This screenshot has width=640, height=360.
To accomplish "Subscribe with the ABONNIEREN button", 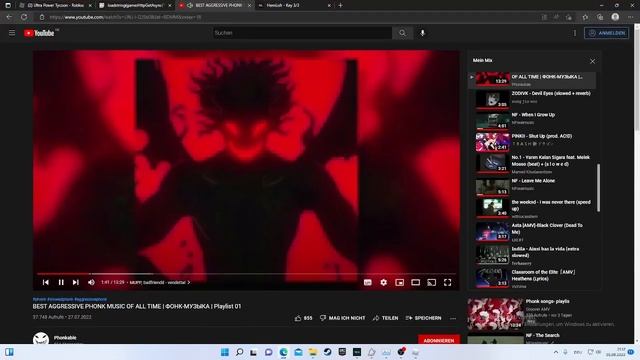I will click(x=439, y=340).
